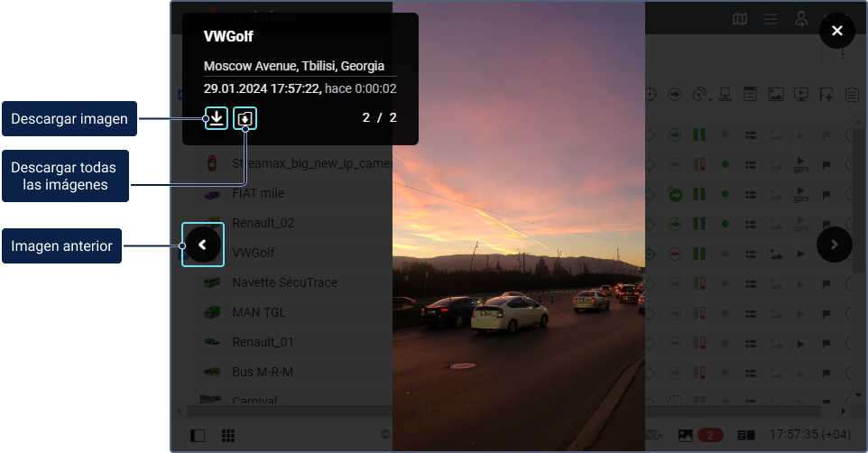Click the layout columns icon in bottom bar
Viewport: 868px width, 453px height.
(746, 436)
